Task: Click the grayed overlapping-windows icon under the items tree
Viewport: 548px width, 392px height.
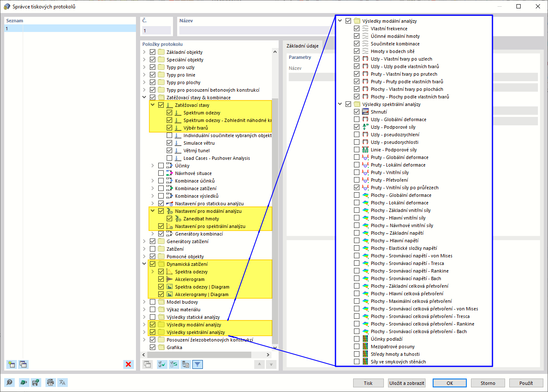Action: [147, 364]
